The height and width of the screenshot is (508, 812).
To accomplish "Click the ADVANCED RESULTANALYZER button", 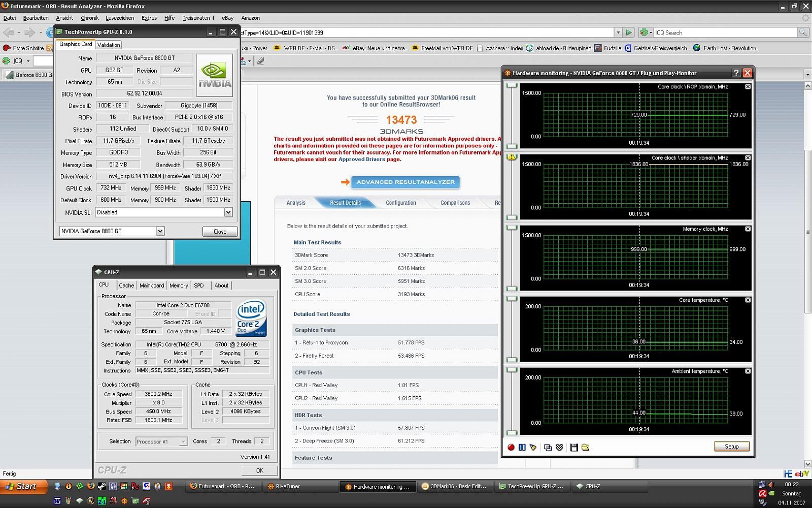I will coord(405,182).
